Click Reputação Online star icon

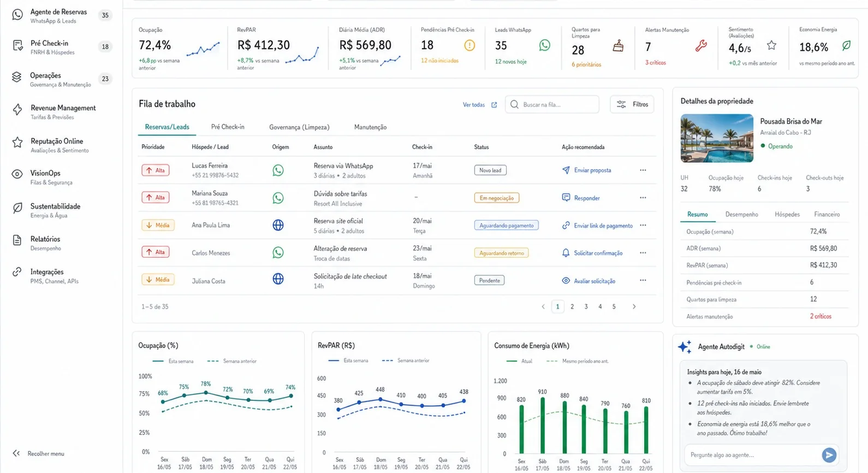coord(17,143)
